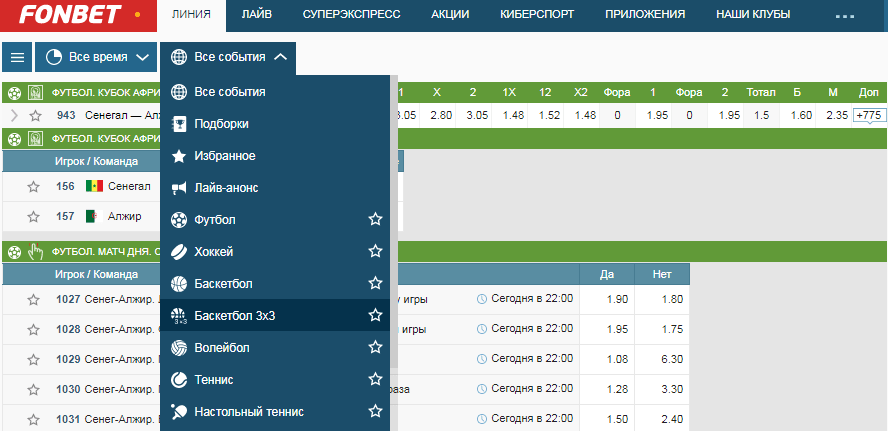Star the row 156 Сенегал

tap(33, 187)
